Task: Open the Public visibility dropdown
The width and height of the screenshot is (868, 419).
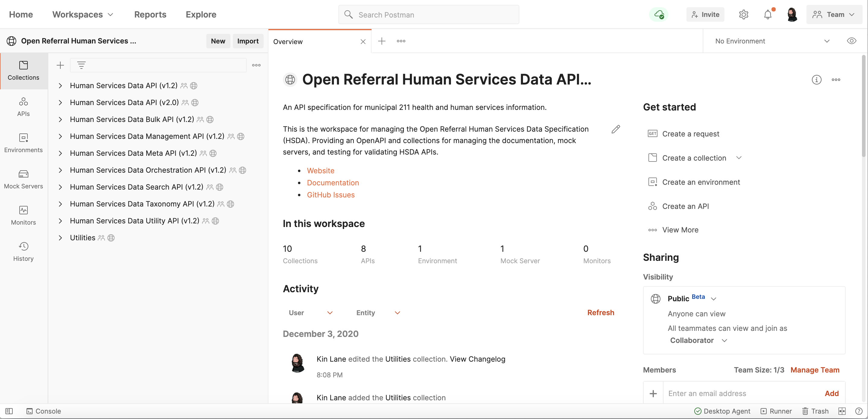Action: pos(692,298)
